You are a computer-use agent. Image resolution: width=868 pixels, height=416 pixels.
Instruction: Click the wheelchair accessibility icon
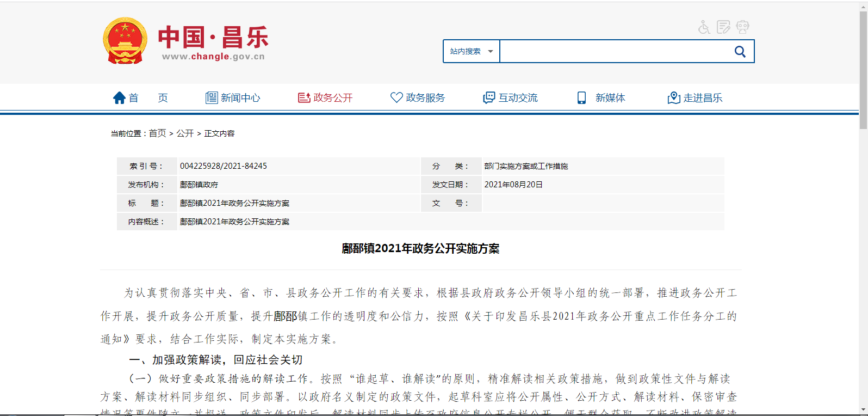[704, 27]
